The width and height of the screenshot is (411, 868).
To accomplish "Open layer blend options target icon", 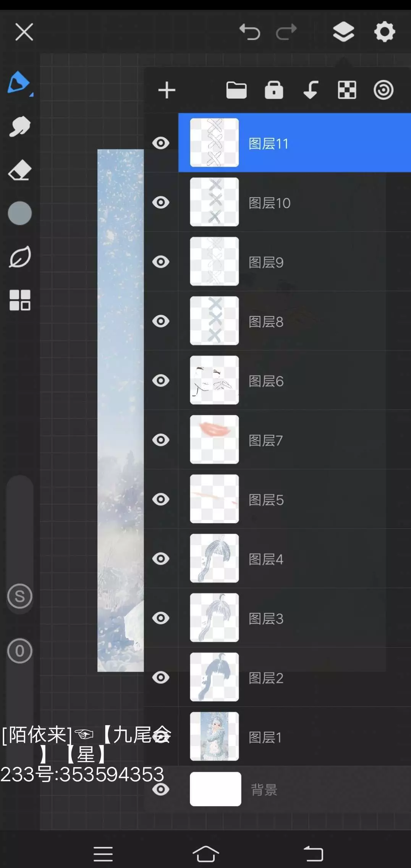I will (x=383, y=91).
